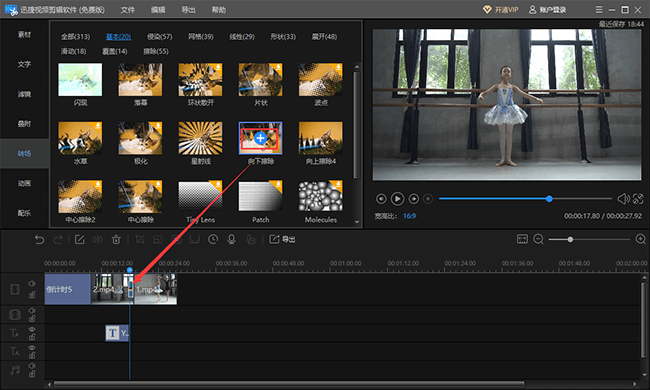Start voice recording with microphone icon

pos(231,240)
